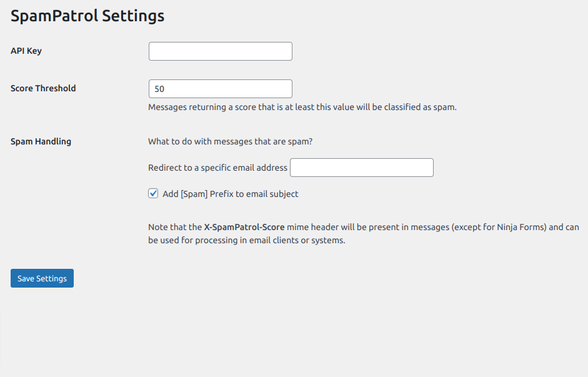Click the score threshold description text
The image size is (588, 377).
[x=302, y=107]
